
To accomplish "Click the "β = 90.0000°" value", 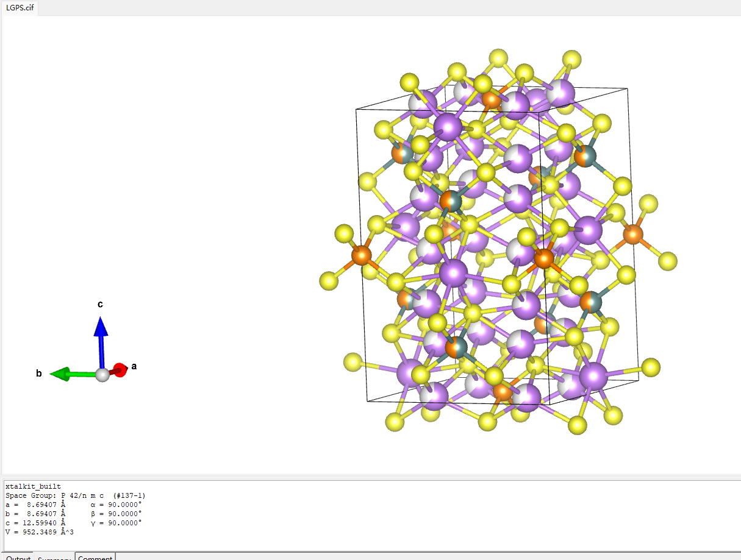I will pos(116,514).
